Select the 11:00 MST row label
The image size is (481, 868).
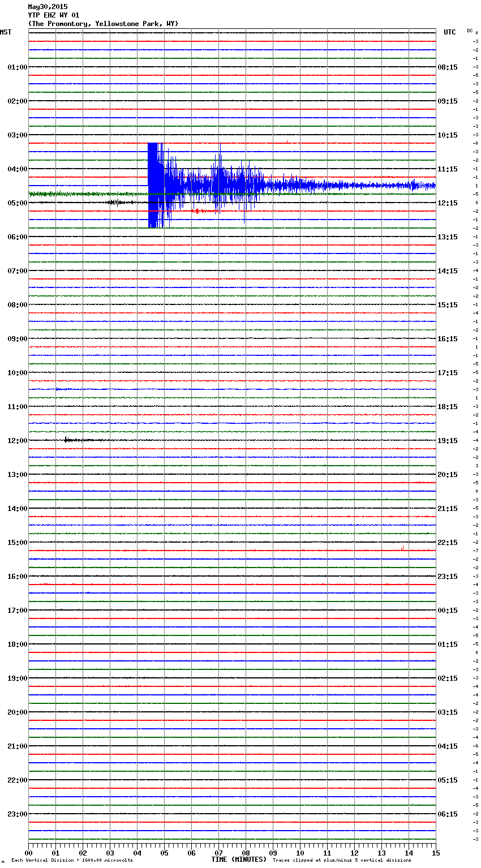[18, 407]
